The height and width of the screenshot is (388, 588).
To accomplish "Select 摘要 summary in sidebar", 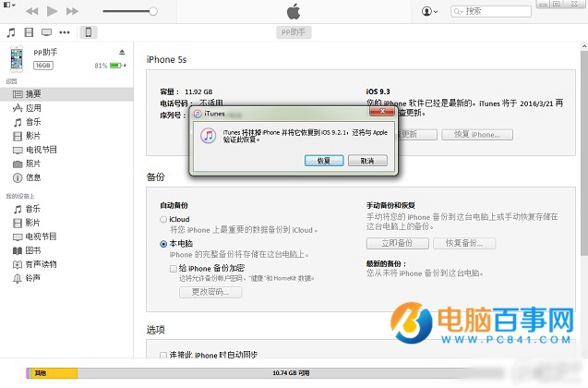I will 66,94.
